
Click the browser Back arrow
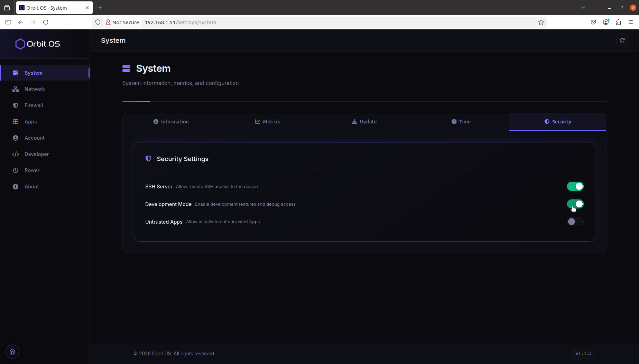[21, 22]
